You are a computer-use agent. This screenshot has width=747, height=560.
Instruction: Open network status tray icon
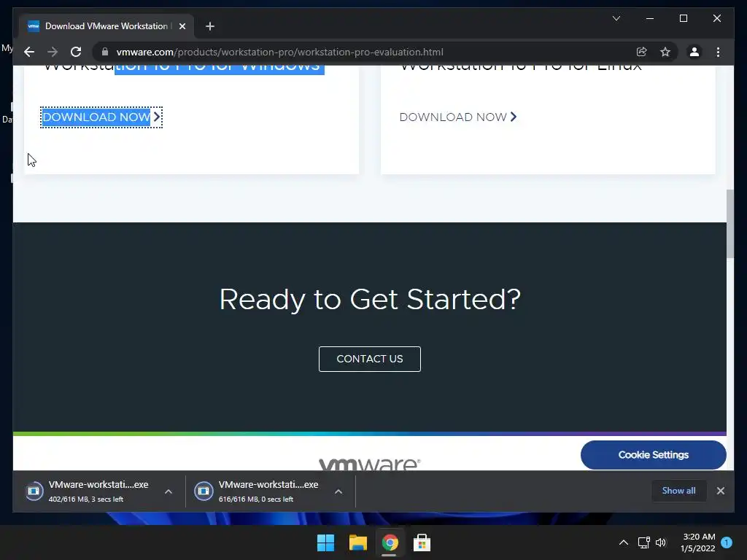[x=643, y=542]
